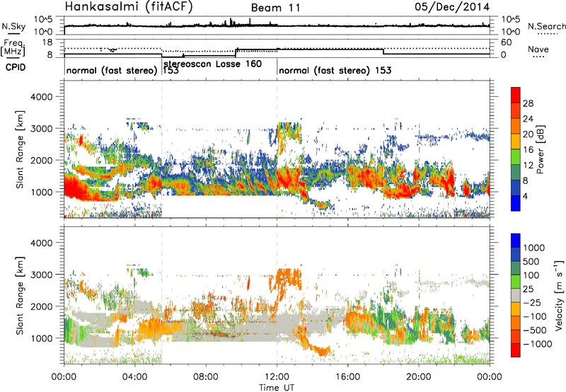
Task: Click the left '10^5' noise axis label
Action: point(43,20)
